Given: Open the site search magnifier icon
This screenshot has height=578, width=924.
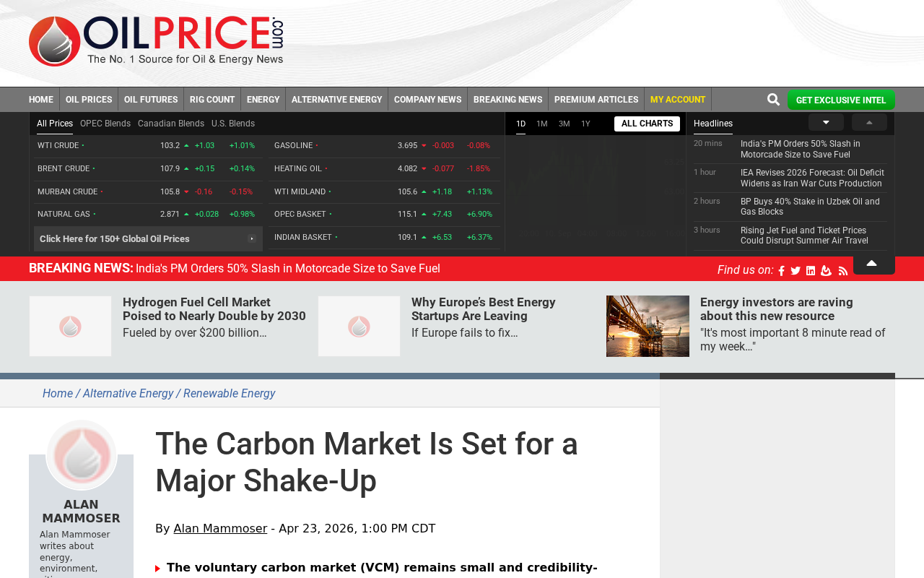Looking at the screenshot, I should (773, 100).
